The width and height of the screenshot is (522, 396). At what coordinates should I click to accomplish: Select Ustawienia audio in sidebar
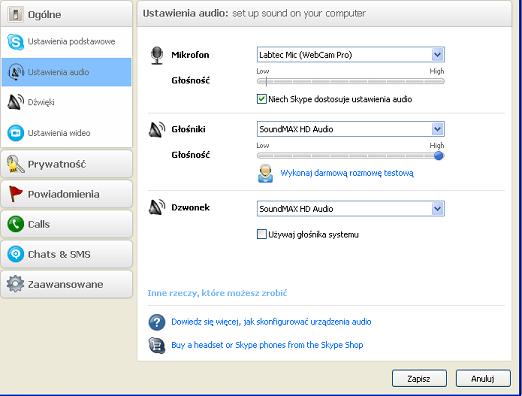[x=67, y=72]
